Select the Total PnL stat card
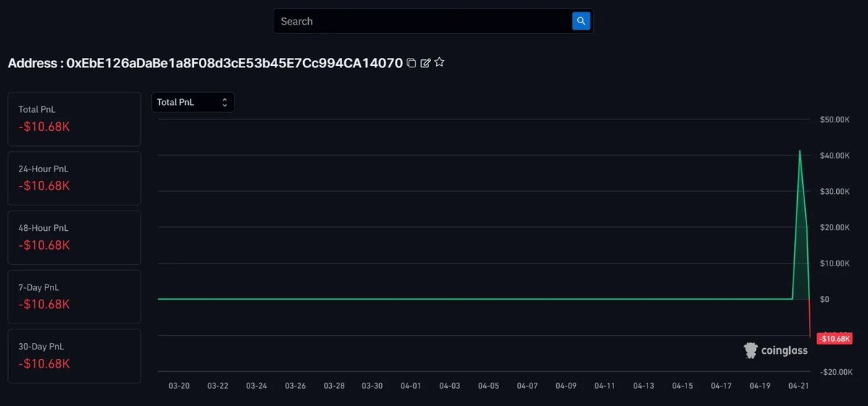 click(74, 119)
